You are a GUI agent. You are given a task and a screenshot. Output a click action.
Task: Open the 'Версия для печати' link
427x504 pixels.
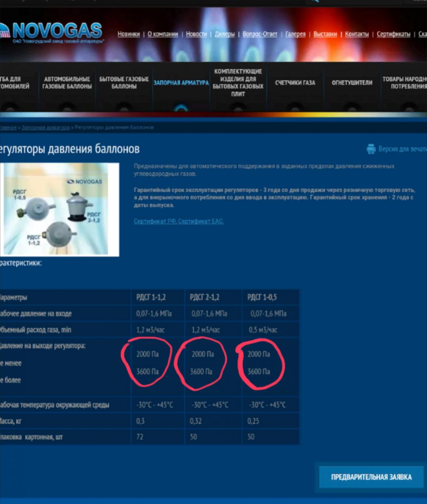(402, 149)
